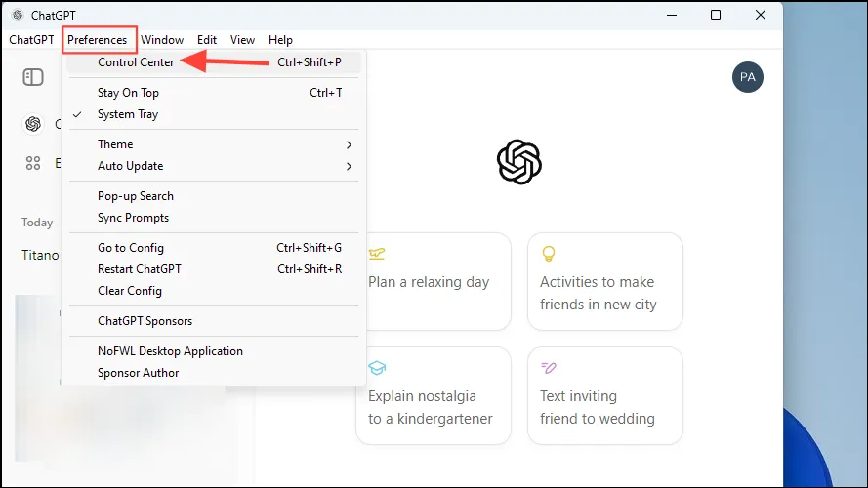868x488 pixels.
Task: Click the ChatGPT logo icon in the sidebar
Action: coord(33,124)
